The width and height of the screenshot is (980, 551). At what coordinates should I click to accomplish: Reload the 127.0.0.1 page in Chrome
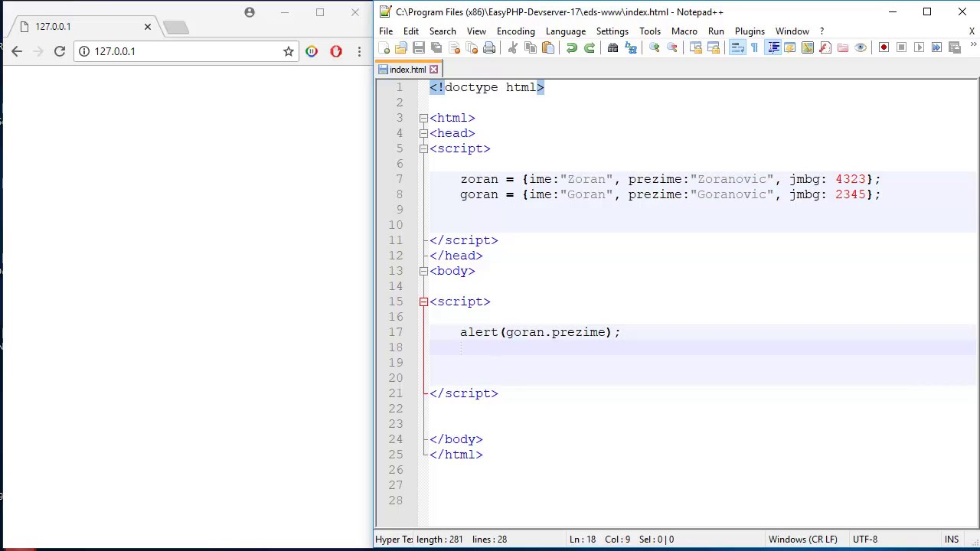[59, 51]
